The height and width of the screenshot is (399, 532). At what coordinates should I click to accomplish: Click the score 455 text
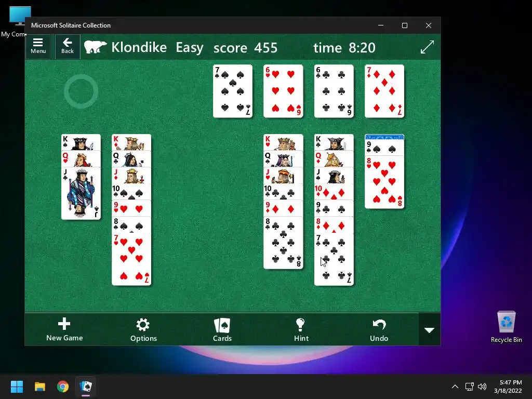245,48
